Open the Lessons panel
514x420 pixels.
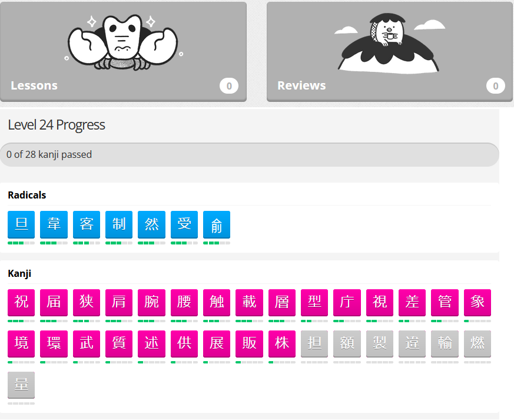click(123, 52)
